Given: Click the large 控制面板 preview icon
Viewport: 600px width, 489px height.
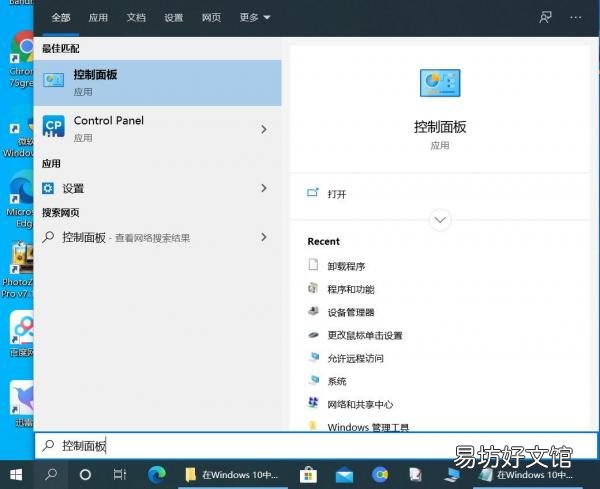Looking at the screenshot, I should point(440,83).
